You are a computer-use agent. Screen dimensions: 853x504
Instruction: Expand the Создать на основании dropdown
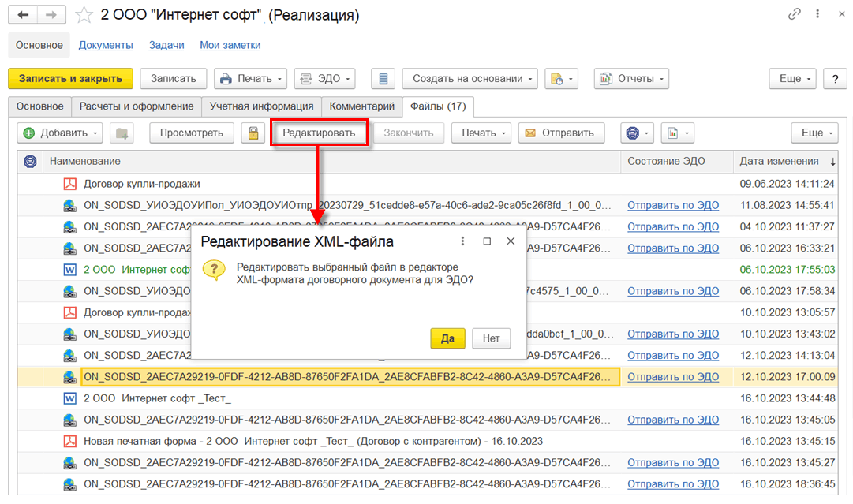point(470,78)
